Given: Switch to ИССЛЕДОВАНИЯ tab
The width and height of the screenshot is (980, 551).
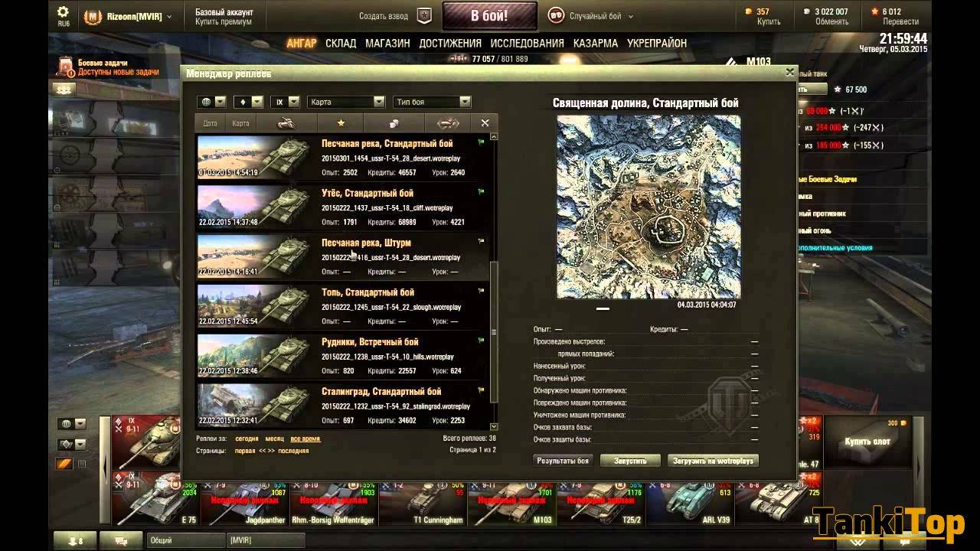Looking at the screenshot, I should (528, 44).
